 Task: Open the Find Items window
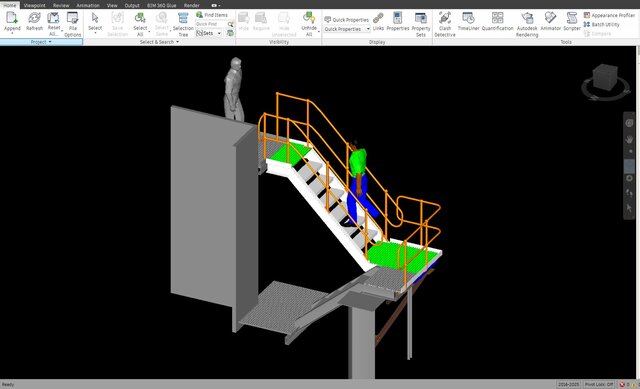(212, 15)
